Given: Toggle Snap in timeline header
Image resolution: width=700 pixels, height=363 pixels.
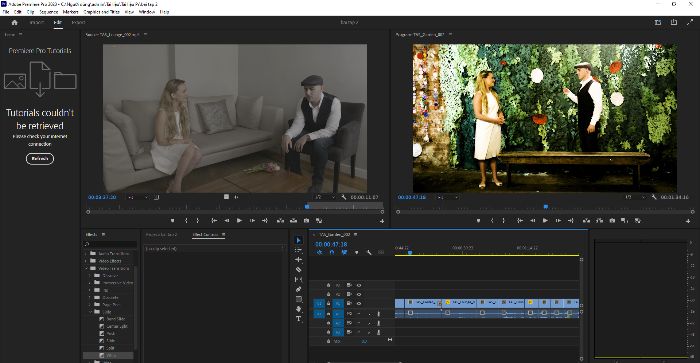Looking at the screenshot, I should (x=332, y=253).
